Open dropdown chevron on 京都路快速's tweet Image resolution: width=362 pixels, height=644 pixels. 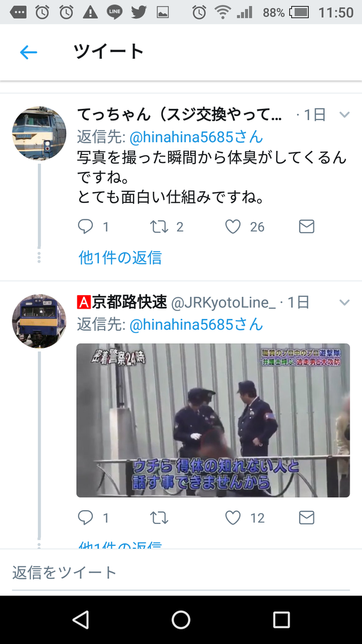point(344,302)
